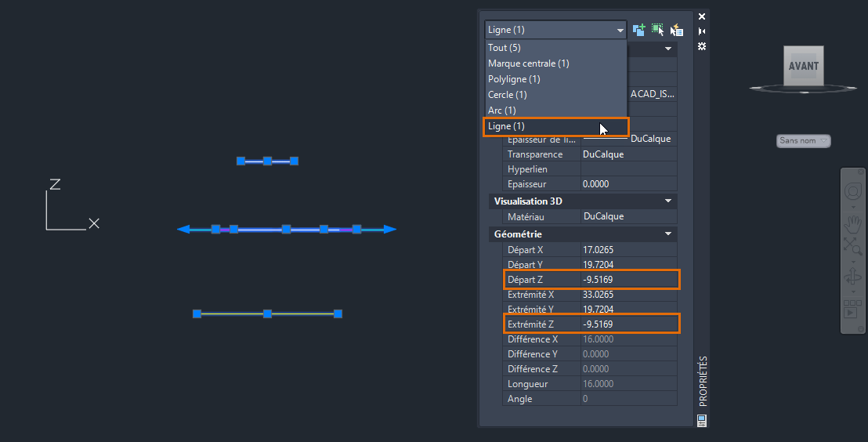Expand the Zoom options dropdown arrow
This screenshot has height=442, width=868.
(853, 262)
